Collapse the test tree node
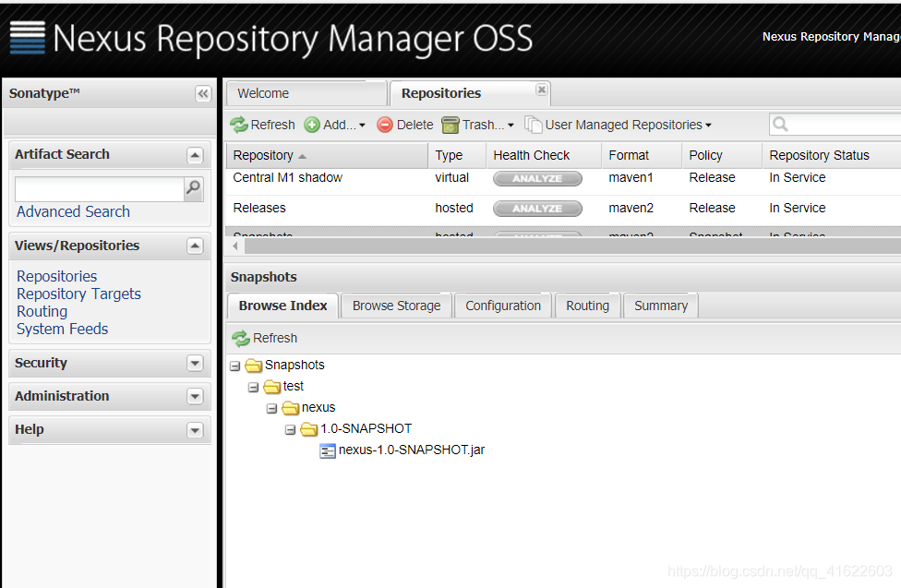Viewport: 901px width, 588px height. tap(253, 388)
